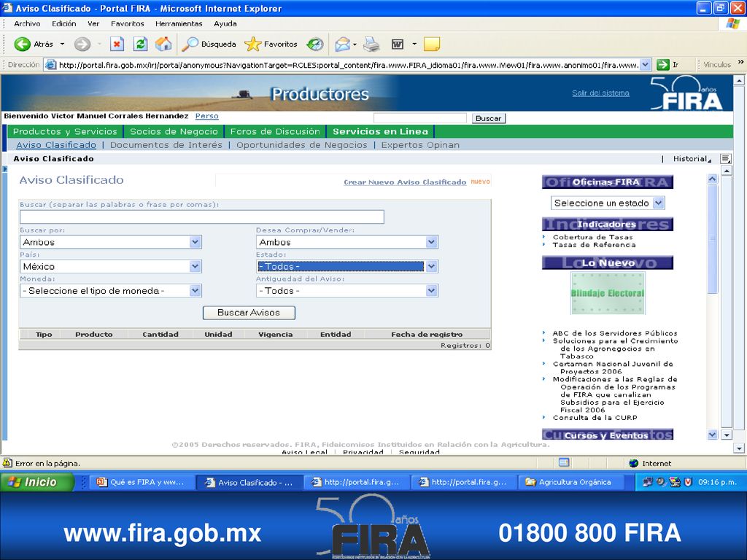Screen dimensions: 747x560
Task: Click the grey Forward arrow icon
Action: (82, 44)
